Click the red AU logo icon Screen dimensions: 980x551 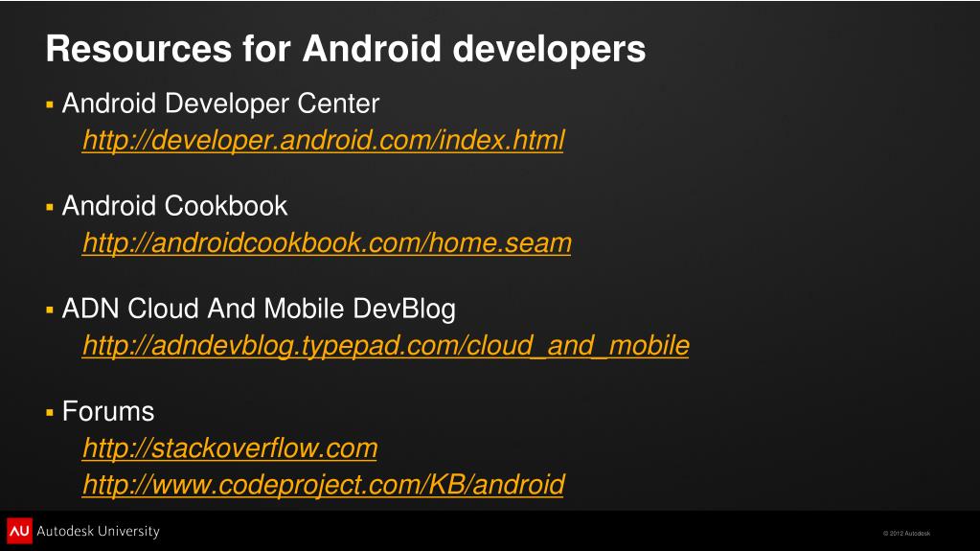(19, 531)
